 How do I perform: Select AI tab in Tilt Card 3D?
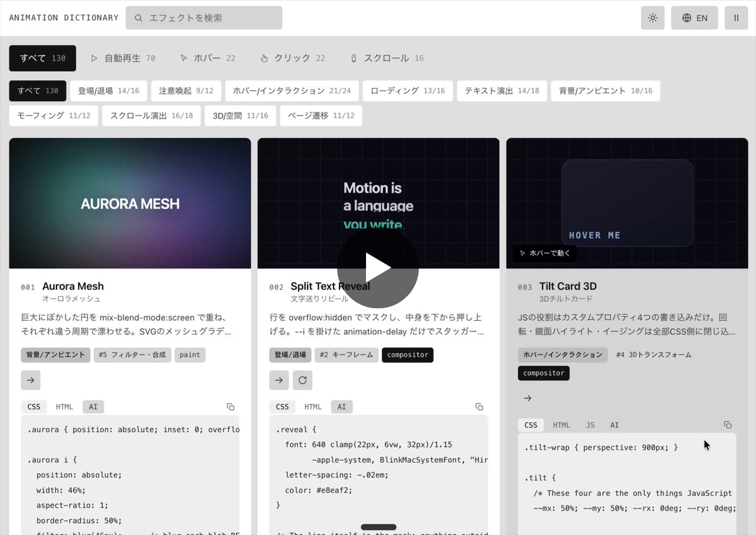click(x=614, y=425)
